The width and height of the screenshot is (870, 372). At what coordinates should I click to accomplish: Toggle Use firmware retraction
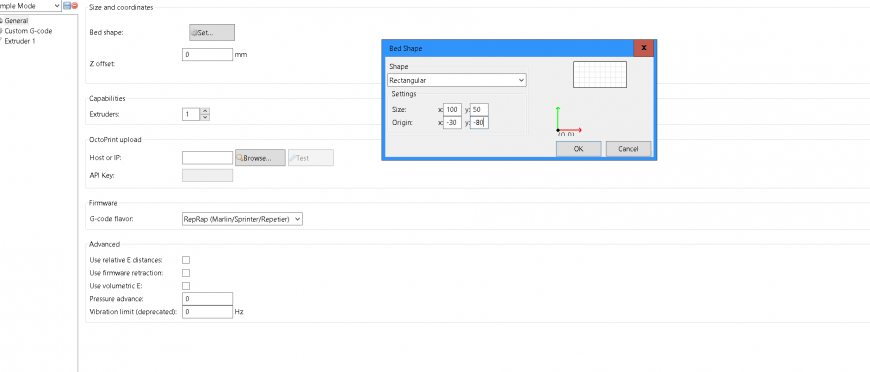point(186,273)
